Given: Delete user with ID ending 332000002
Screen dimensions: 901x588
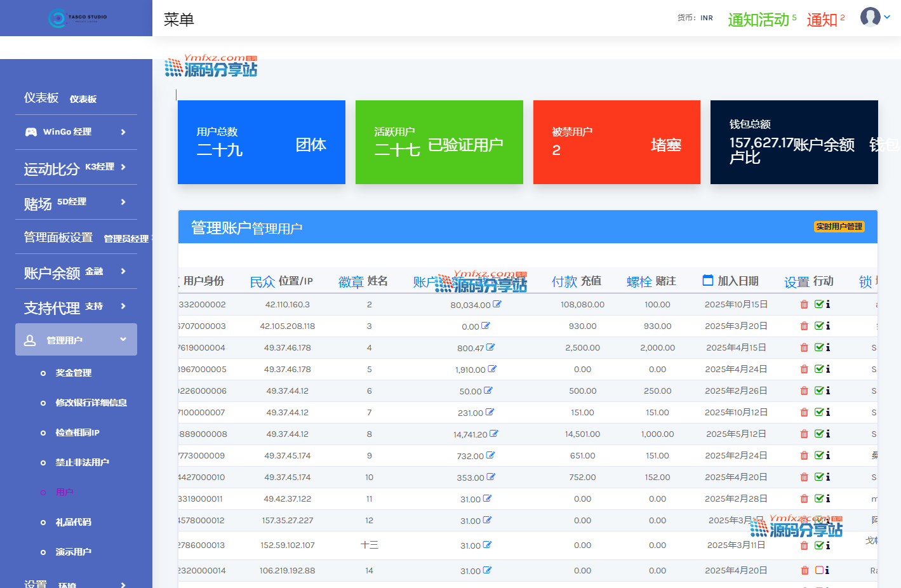Looking at the screenshot, I should pyautogui.click(x=804, y=305).
